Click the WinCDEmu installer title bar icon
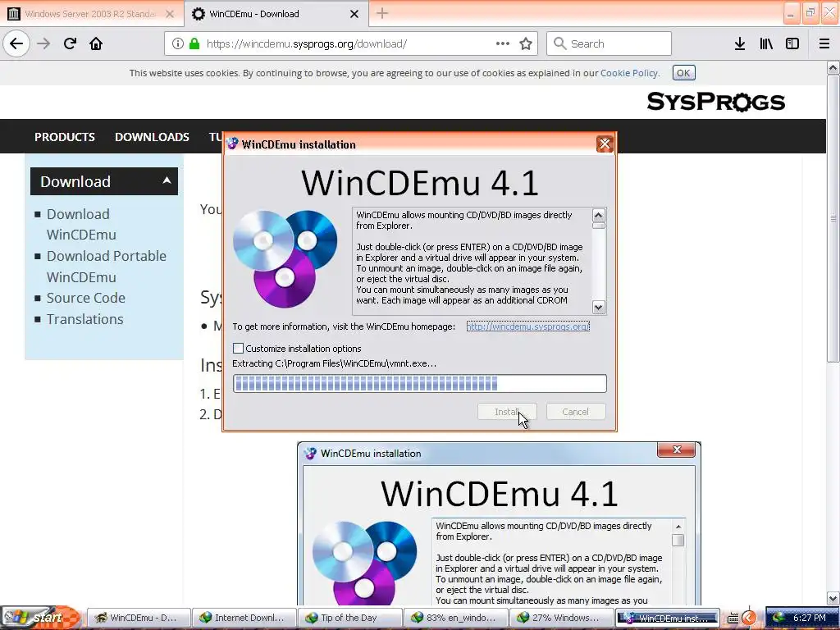The width and height of the screenshot is (840, 630). [232, 144]
